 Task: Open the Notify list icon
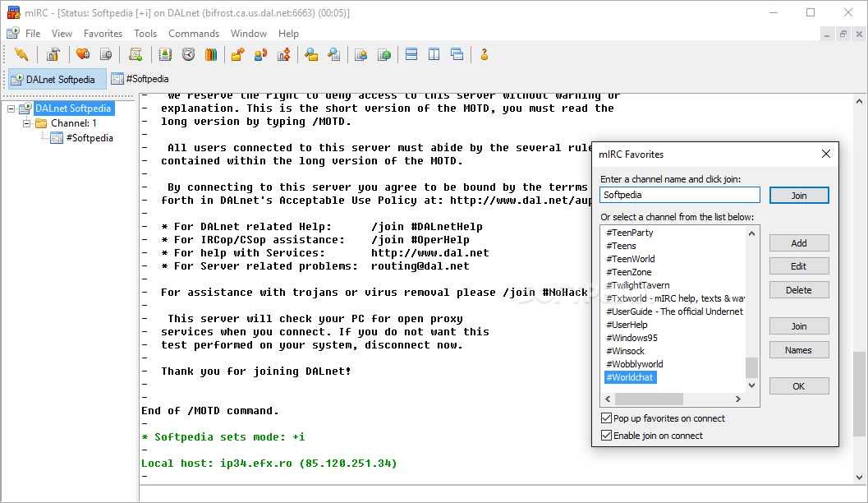(x=361, y=54)
